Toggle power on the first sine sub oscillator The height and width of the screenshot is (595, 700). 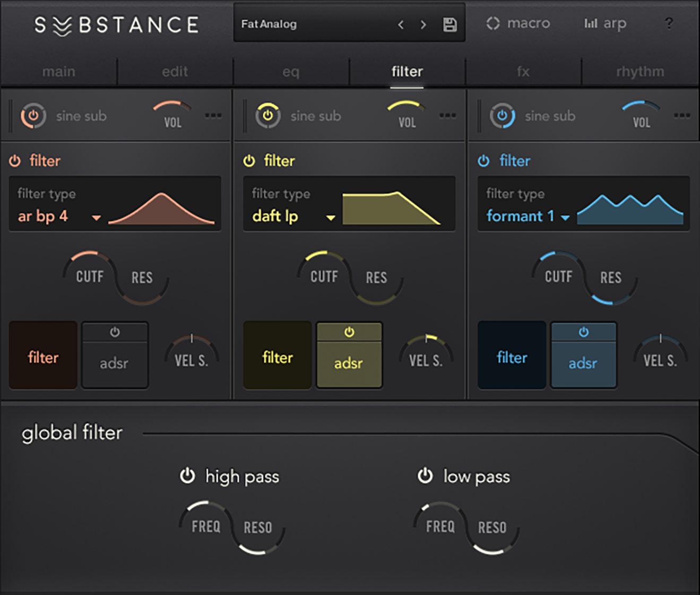(x=33, y=116)
